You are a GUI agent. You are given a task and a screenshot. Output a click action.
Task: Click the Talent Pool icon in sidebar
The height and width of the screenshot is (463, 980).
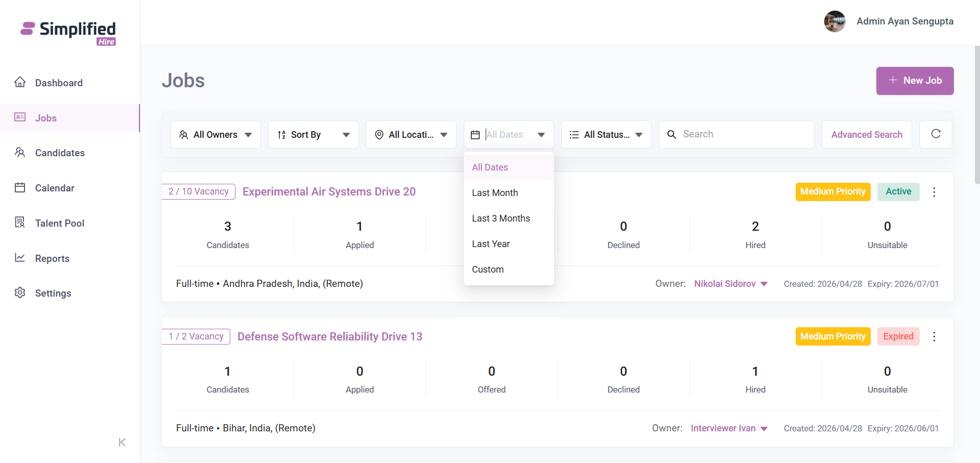[x=20, y=223]
